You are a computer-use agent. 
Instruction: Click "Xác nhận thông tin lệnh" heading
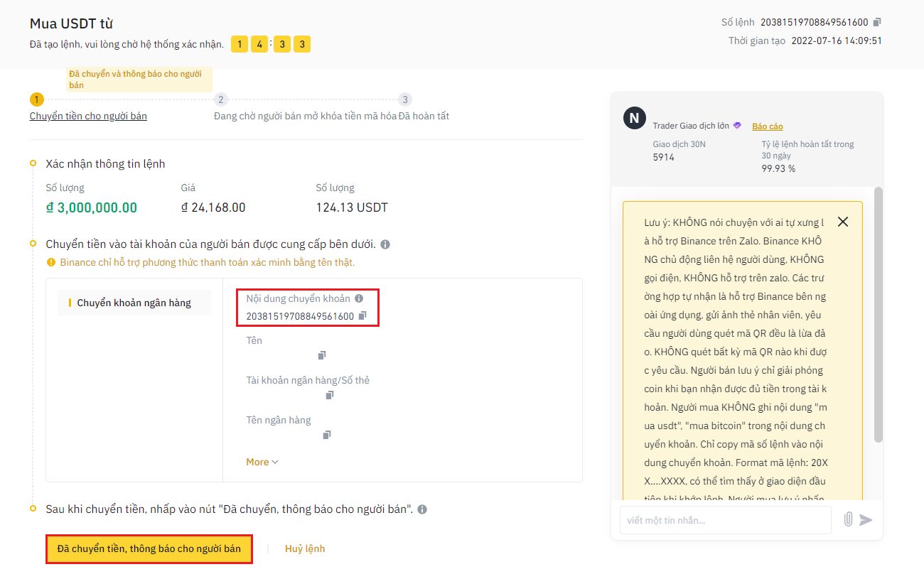point(105,164)
